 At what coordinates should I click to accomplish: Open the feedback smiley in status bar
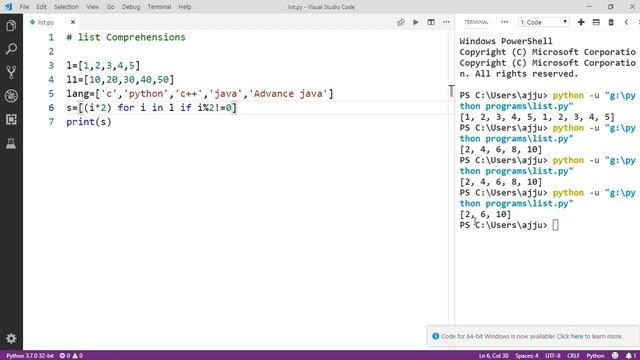coord(615,356)
